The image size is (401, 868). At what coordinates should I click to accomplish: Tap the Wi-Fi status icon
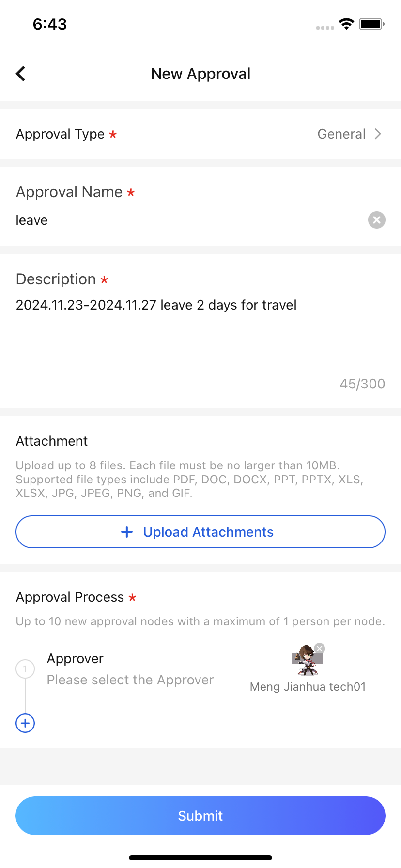[346, 24]
